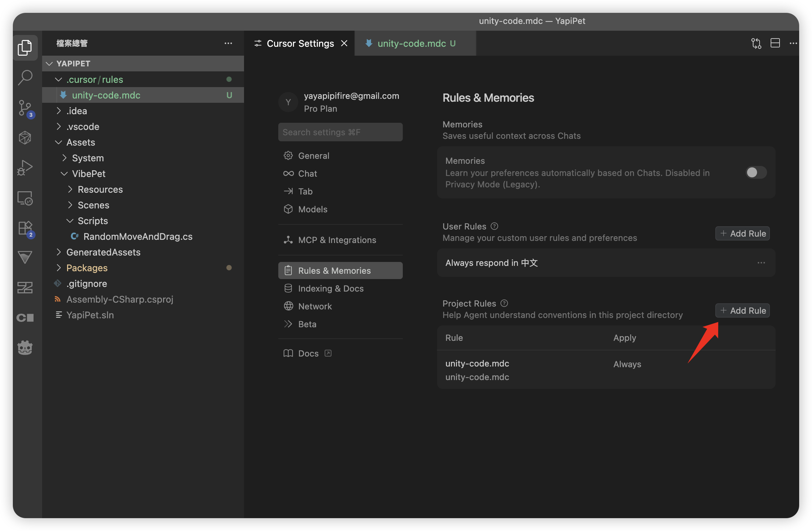
Task: Expand the Resources folder
Action: [70, 189]
